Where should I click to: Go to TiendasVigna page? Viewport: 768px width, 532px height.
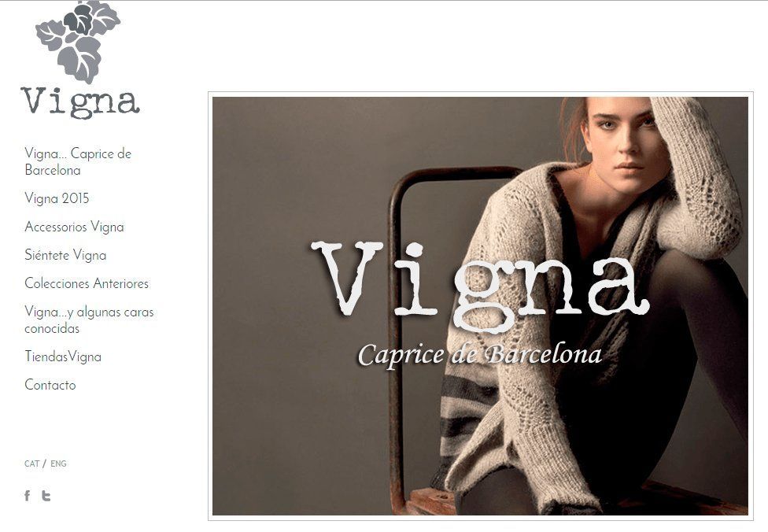[x=63, y=357]
